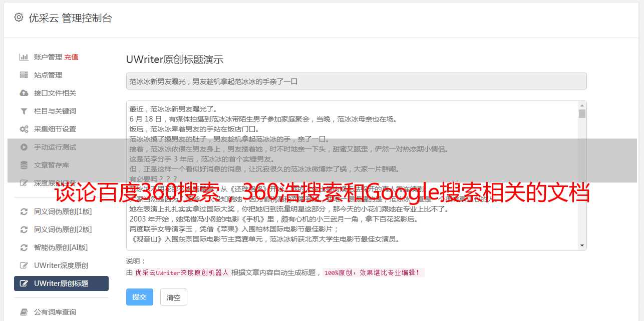The image size is (644, 321).
Task: Click the generated title field
Action: pos(356,81)
